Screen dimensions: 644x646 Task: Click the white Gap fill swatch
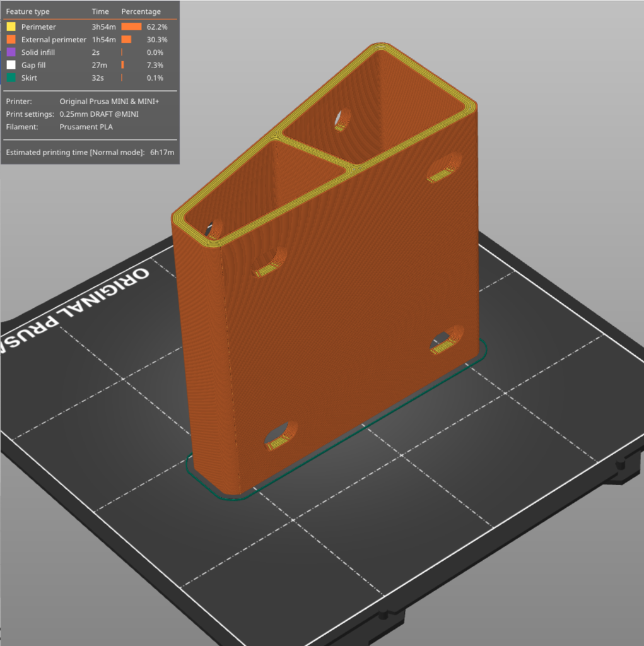11,65
